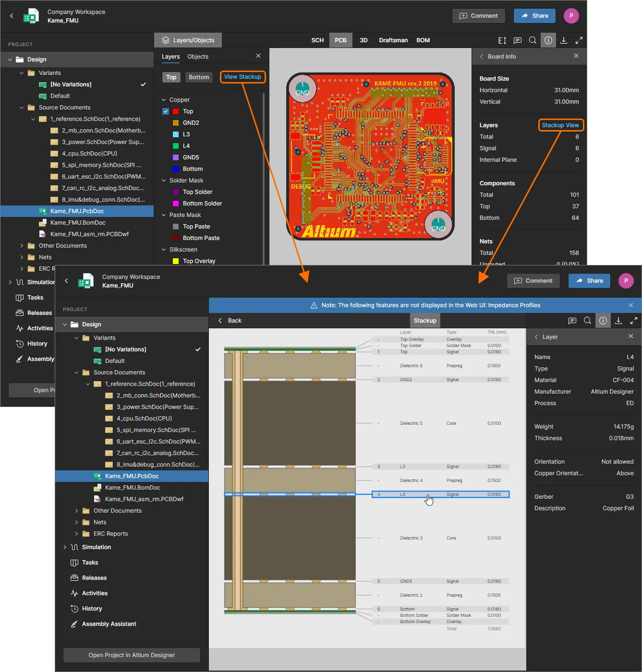The width and height of the screenshot is (642, 672).
Task: Close the Layers panel in the upper window
Action: (258, 56)
